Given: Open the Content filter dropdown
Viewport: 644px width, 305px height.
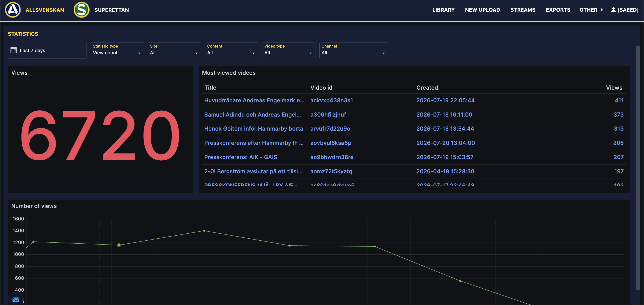Looking at the screenshot, I should 232,50.
